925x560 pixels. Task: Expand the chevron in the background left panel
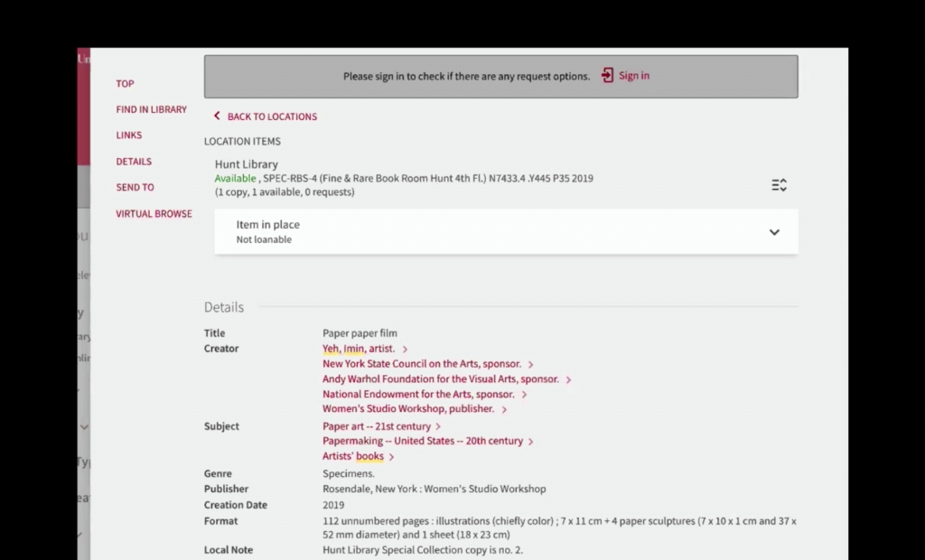pos(84,427)
